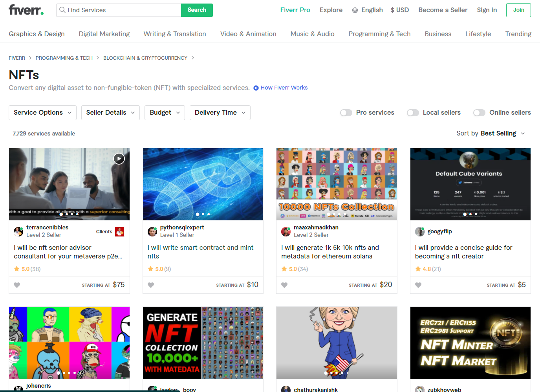The image size is (540, 392).
Task: Favorite the terrancenibbles gig with heart icon
Action: pos(17,285)
